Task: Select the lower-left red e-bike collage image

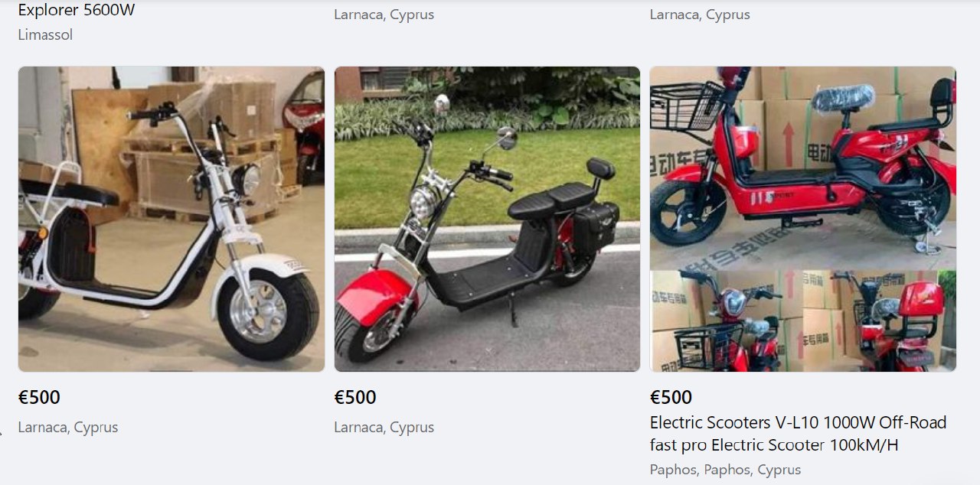Action: 725,321
